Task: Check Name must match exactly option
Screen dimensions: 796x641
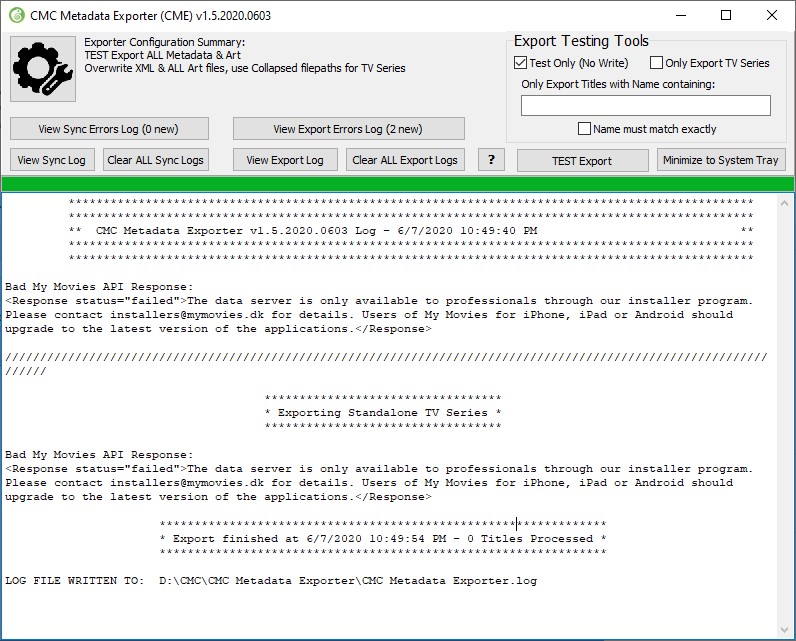Action: [x=647, y=129]
